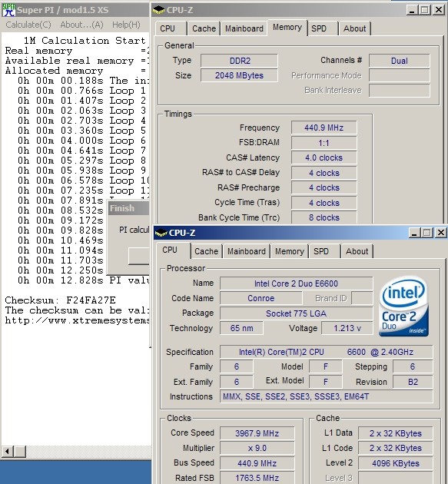The height and width of the screenshot is (484, 448).
Task: Click the RAS# to CAS# Delay value
Action: 324,173
